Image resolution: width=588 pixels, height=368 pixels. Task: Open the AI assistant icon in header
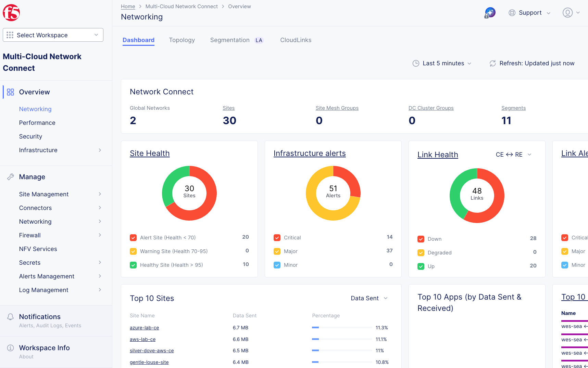point(490,13)
